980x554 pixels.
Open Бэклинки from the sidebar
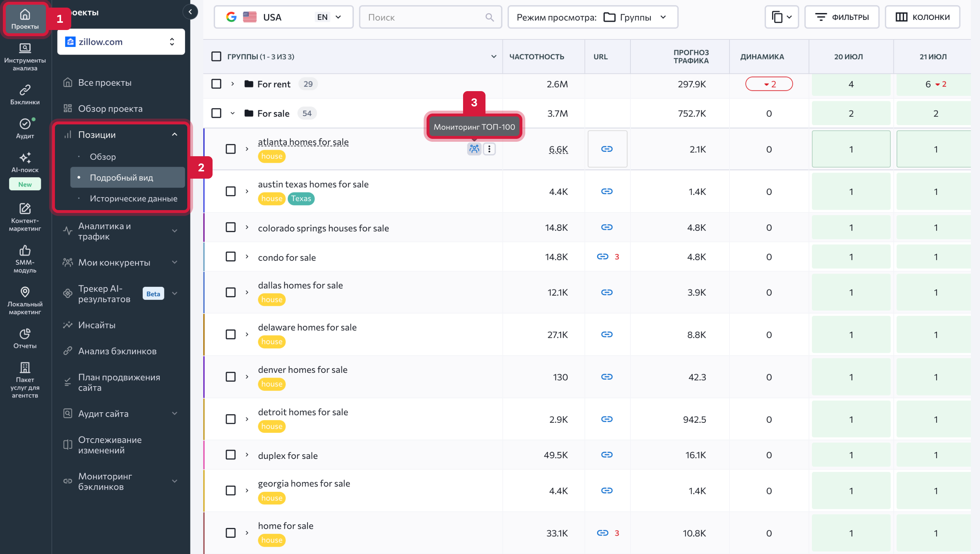point(25,93)
